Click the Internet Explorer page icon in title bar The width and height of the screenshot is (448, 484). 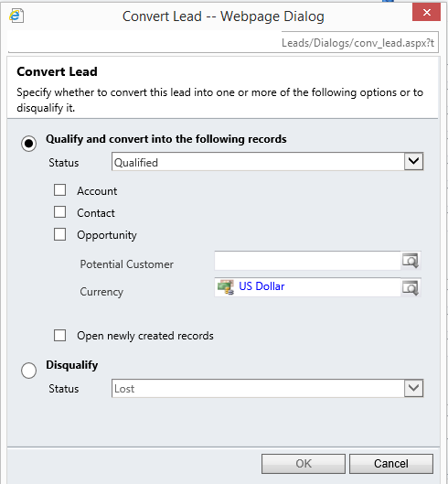coord(16,16)
